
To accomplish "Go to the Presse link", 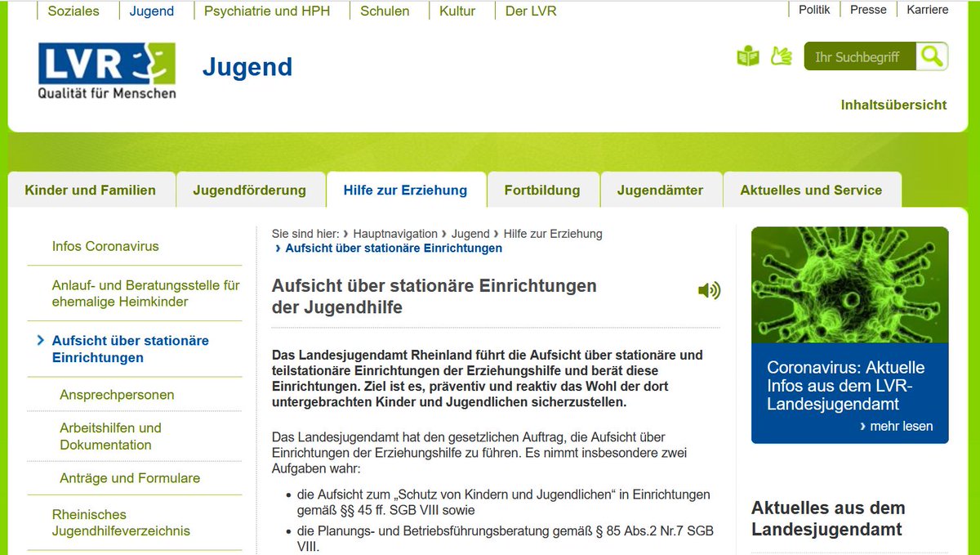I will point(868,10).
